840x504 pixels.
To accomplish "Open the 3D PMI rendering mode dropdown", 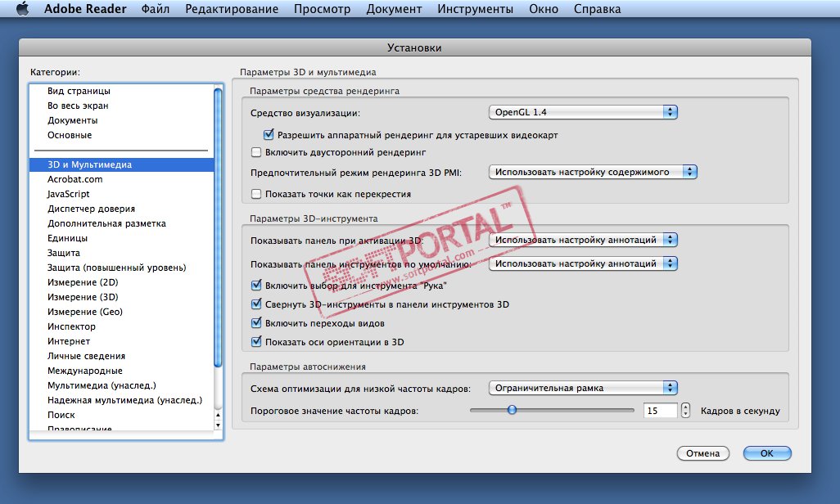I will click(593, 172).
